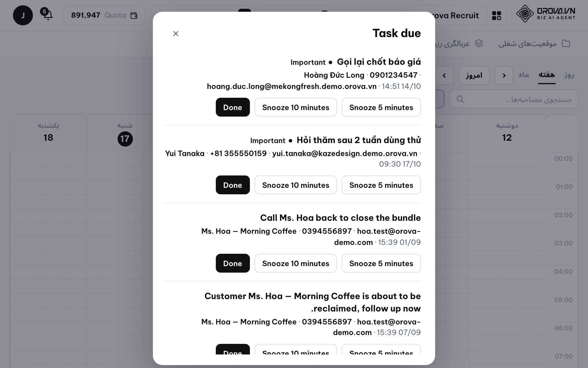Click the interview search magnifier icon
The image size is (588, 368).
pyautogui.click(x=460, y=99)
